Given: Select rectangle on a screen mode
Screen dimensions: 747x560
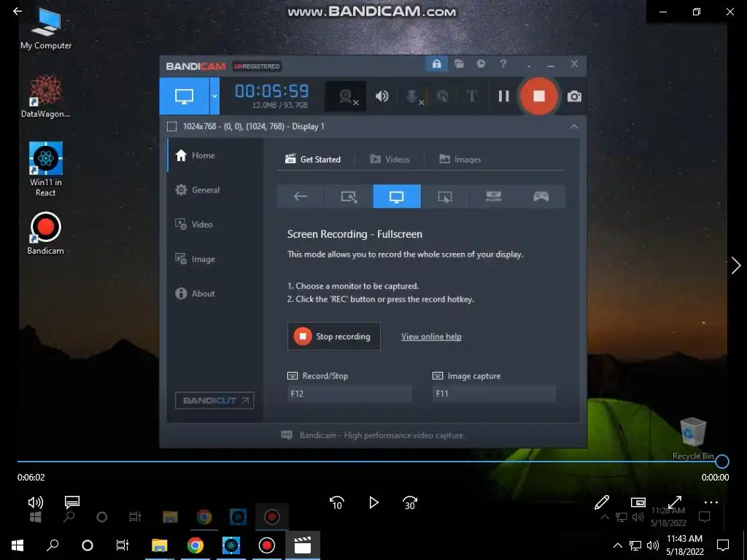Looking at the screenshot, I should point(349,196).
